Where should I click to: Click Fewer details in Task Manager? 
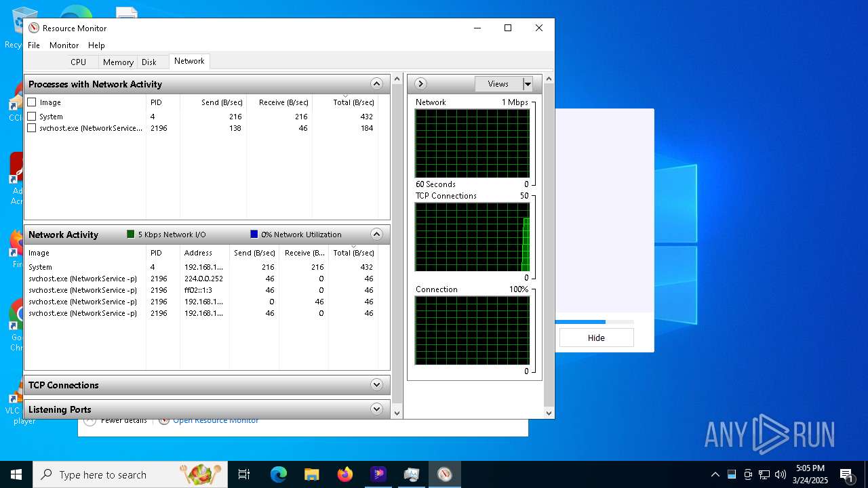[124, 421]
